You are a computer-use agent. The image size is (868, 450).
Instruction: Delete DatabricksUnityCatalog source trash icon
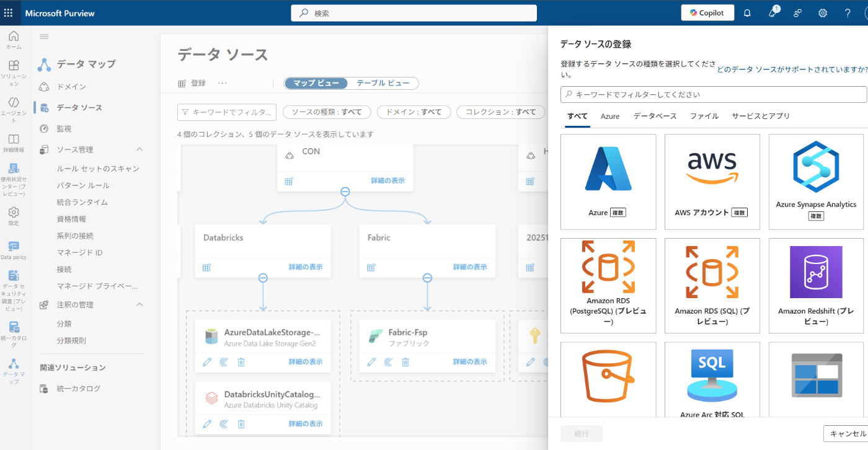tap(241, 424)
